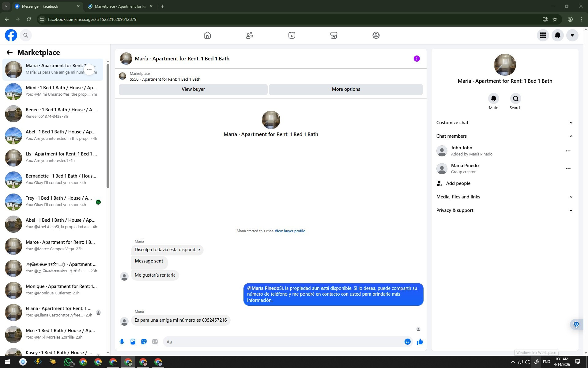Expand Media, files and links
Image resolution: width=588 pixels, height=368 pixels.
coord(571,197)
